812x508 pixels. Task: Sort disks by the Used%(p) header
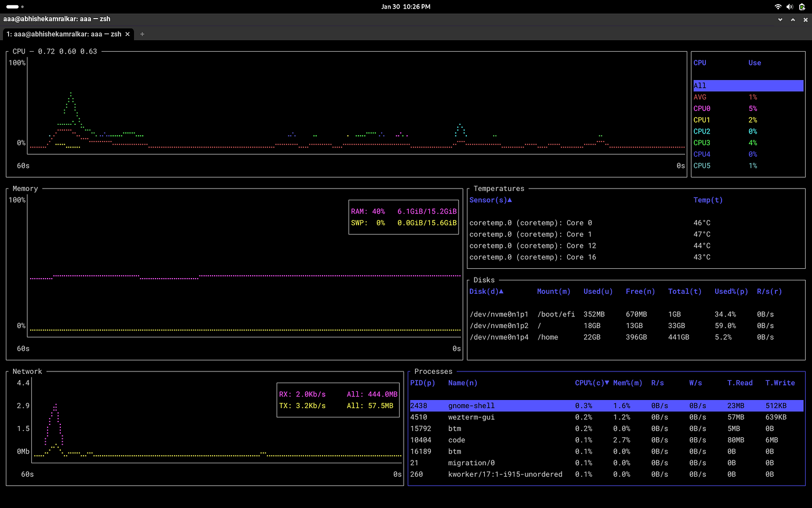731,291
